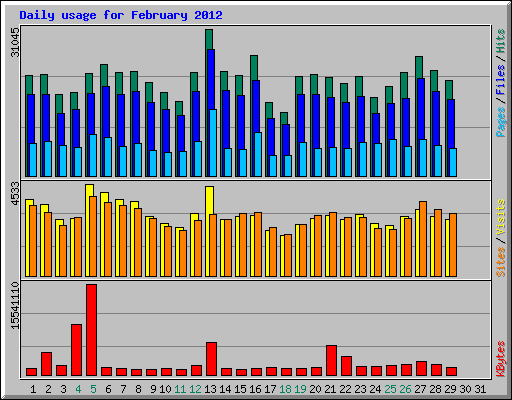Click day 29 on the x-axis
Image resolution: width=512 pixels, height=400 pixels.
[x=450, y=389]
